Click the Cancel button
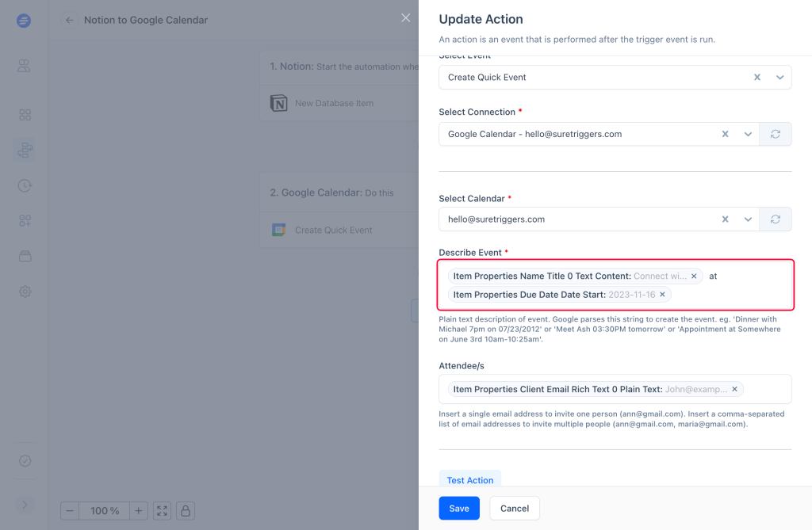The height and width of the screenshot is (530, 812). point(515,509)
